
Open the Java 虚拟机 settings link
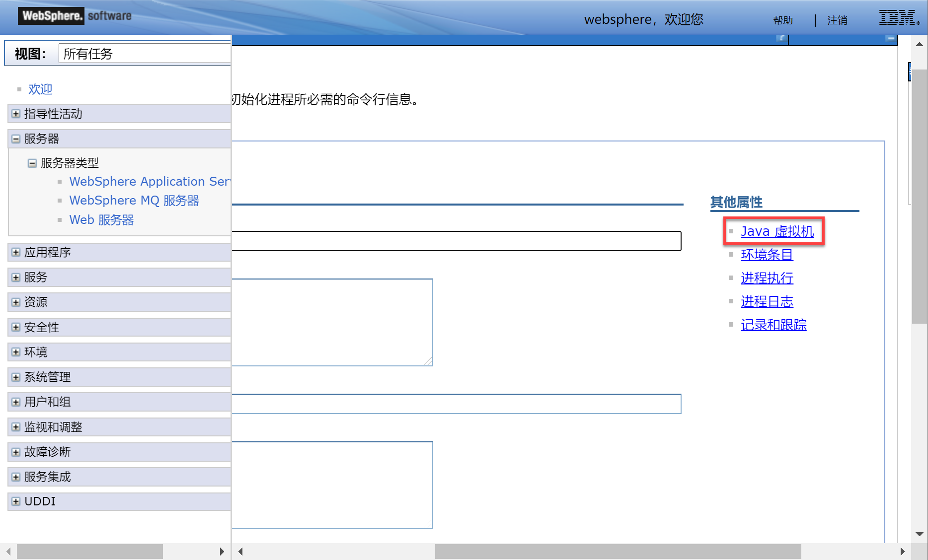(777, 231)
